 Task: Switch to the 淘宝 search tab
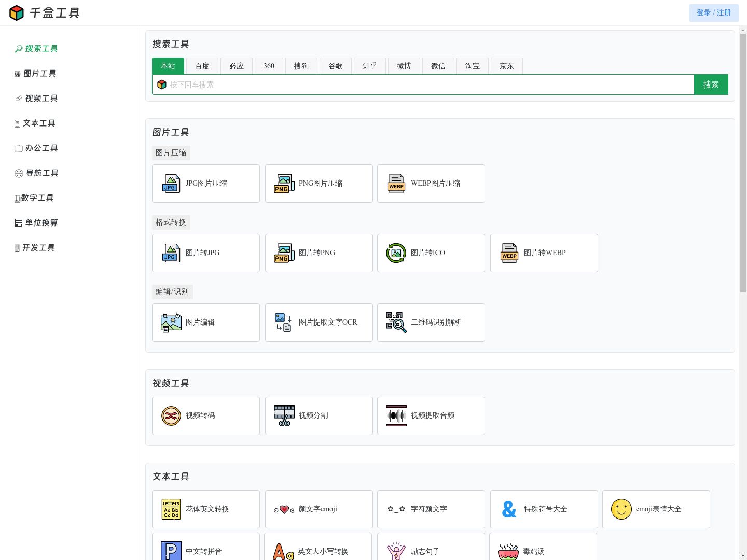tap(473, 66)
